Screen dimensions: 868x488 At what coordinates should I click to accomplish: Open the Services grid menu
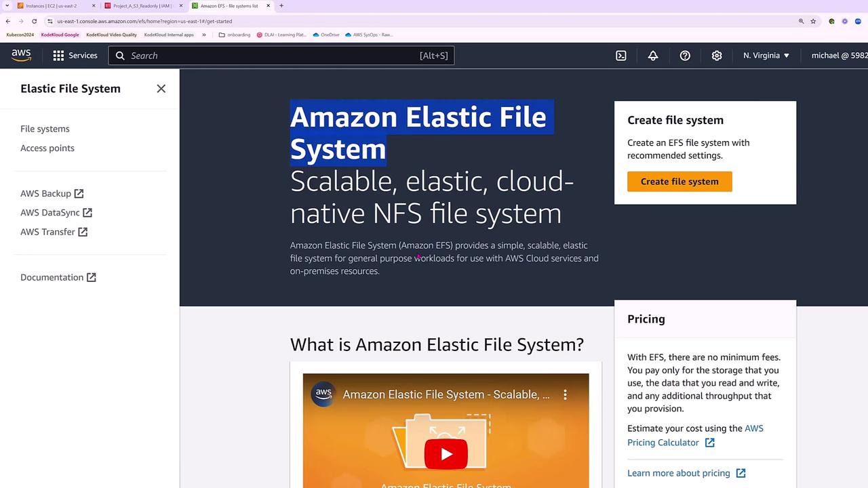(x=58, y=56)
